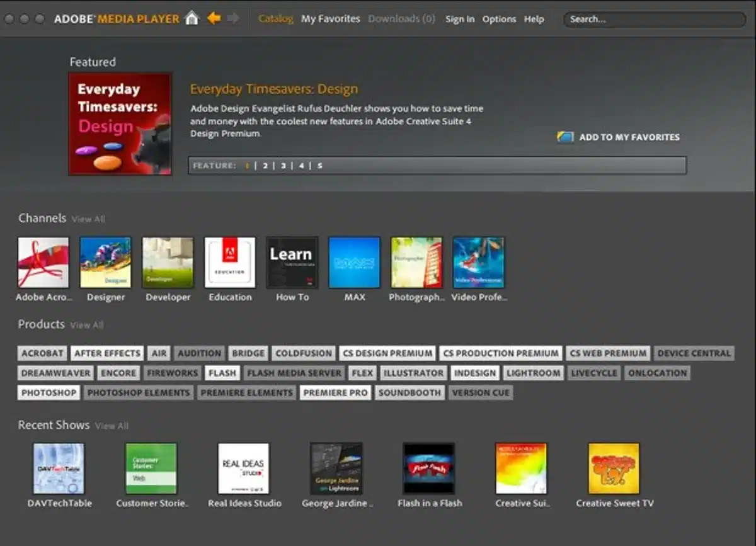Switch to the Catalog tab
This screenshot has width=756, height=546.
(x=276, y=19)
